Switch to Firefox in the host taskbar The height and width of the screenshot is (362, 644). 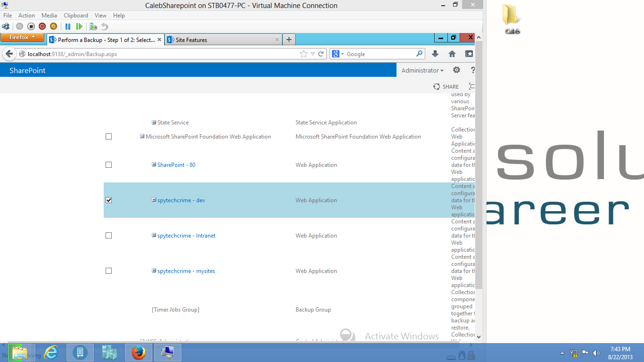tap(139, 353)
